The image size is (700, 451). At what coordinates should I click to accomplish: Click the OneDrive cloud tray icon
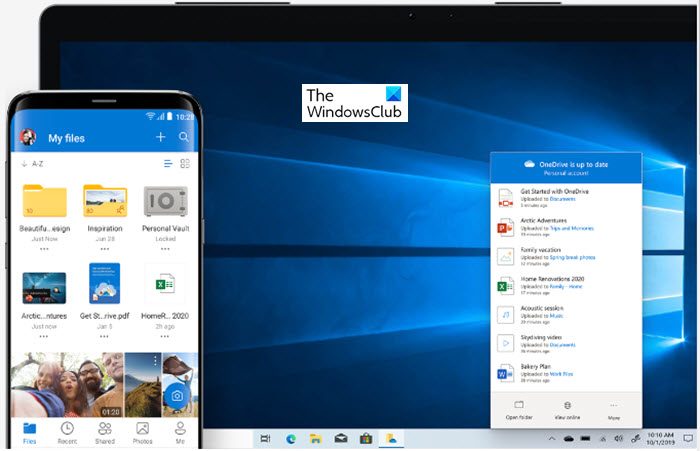tap(569, 439)
